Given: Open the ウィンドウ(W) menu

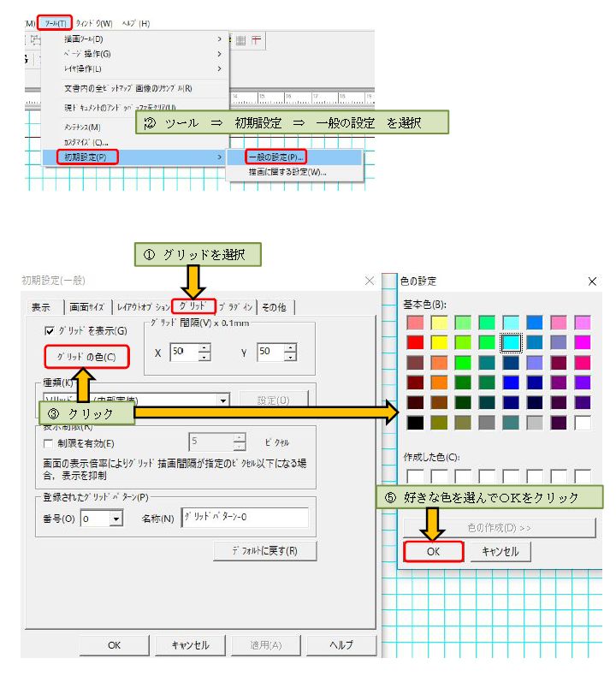Looking at the screenshot, I should pyautogui.click(x=94, y=23).
